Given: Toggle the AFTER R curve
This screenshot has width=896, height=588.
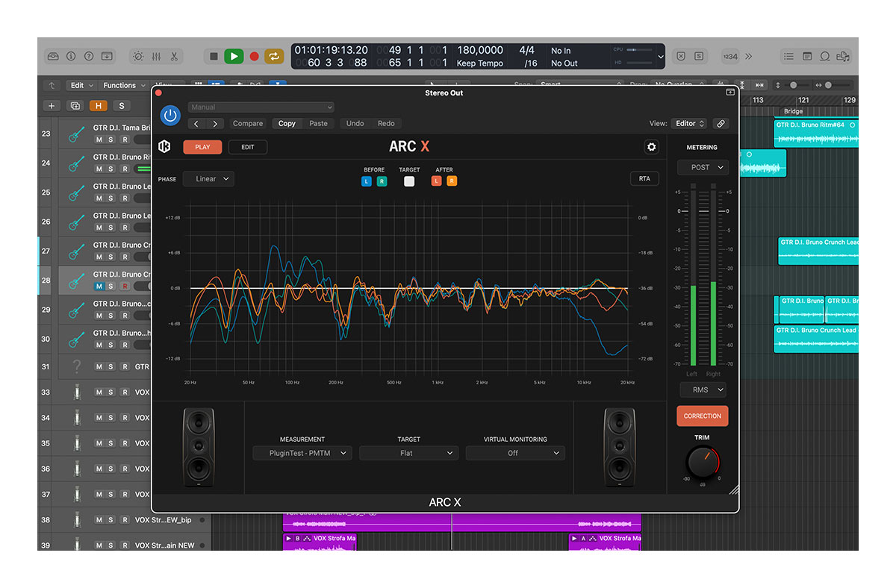Looking at the screenshot, I should [x=452, y=181].
